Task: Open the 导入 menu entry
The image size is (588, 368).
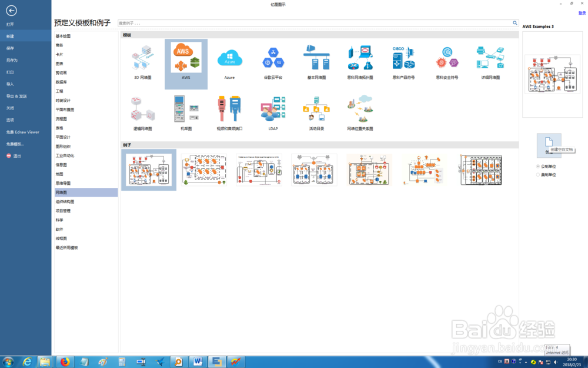Action: click(10, 84)
